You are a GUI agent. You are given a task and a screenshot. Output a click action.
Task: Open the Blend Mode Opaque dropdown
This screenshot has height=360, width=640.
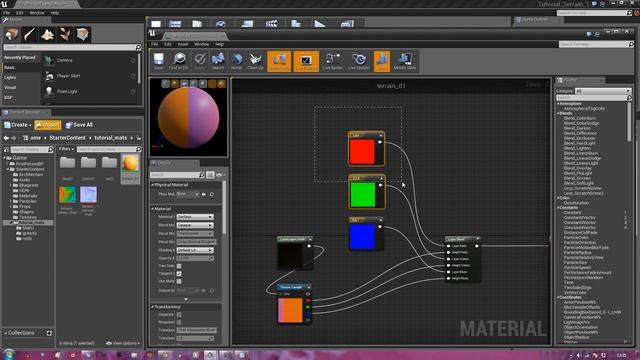[195, 225]
